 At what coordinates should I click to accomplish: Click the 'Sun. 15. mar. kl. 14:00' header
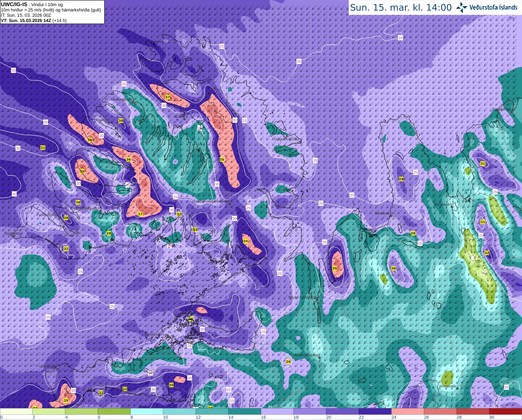click(401, 7)
